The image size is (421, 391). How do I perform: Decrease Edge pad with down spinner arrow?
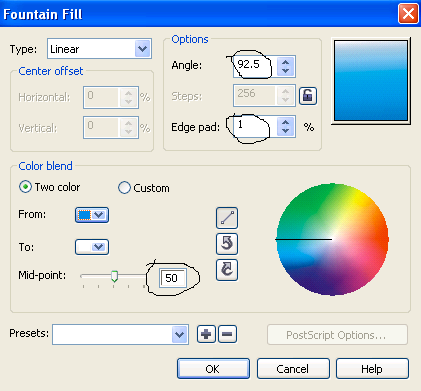coord(285,131)
